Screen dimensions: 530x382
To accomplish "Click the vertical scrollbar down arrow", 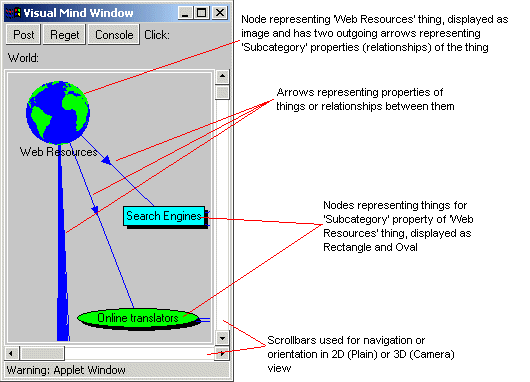I will click(x=222, y=337).
